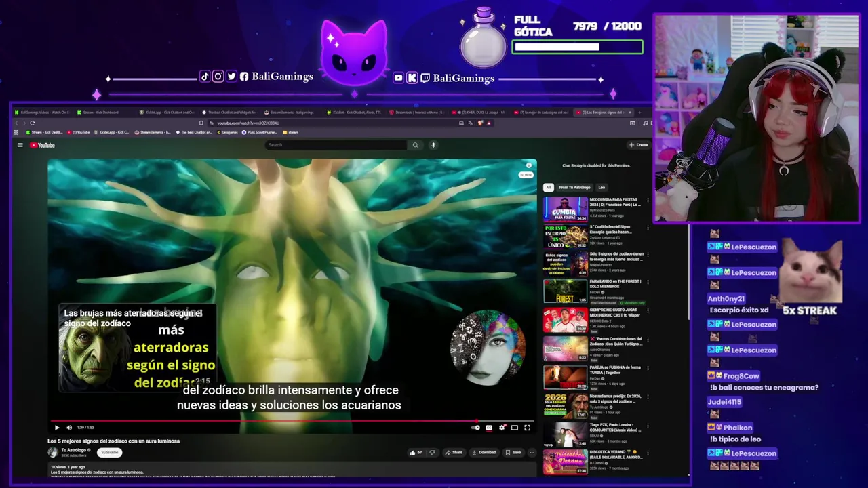This screenshot has width=868, height=488.
Task: Enter fullscreen mode on the video
Action: [x=527, y=428]
